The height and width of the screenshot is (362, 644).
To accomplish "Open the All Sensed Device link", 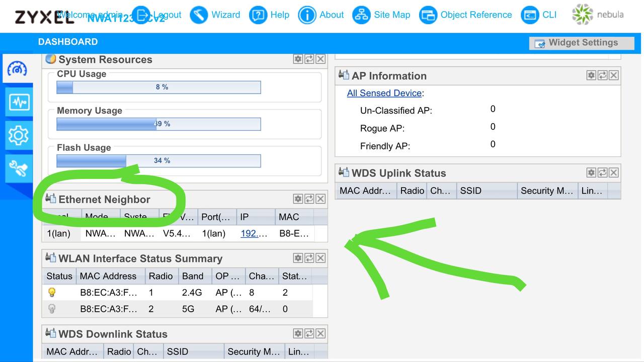I will click(x=384, y=93).
